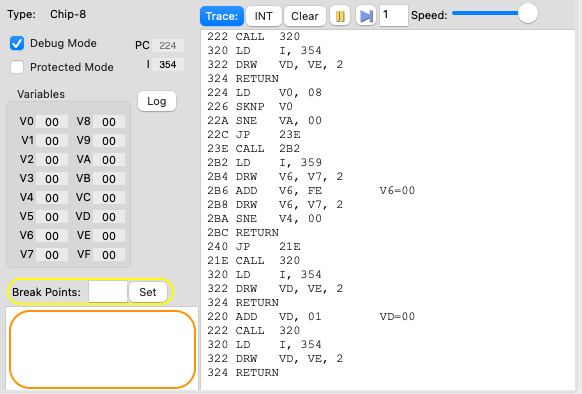Click the 'V6=00' trace annotation

pos(397,191)
